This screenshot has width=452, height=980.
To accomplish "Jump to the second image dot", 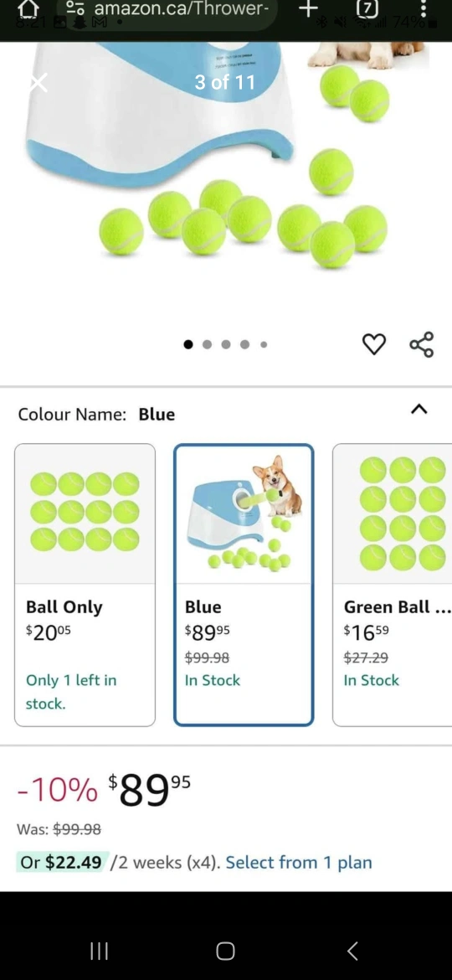I will (208, 344).
